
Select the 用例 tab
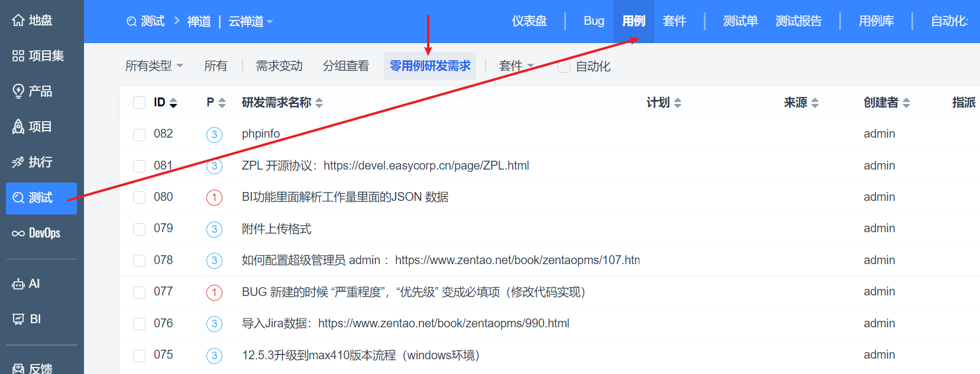pyautogui.click(x=633, y=21)
